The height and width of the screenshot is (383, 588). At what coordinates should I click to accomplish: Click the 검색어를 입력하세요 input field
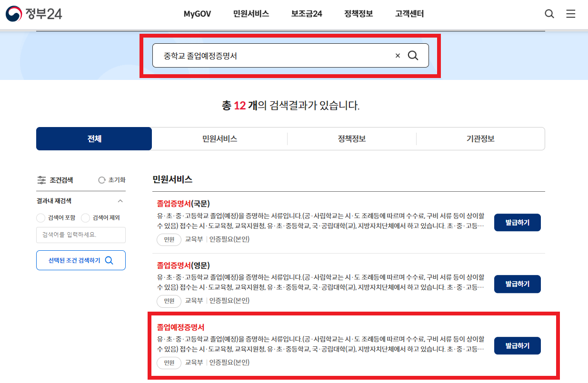coord(80,235)
